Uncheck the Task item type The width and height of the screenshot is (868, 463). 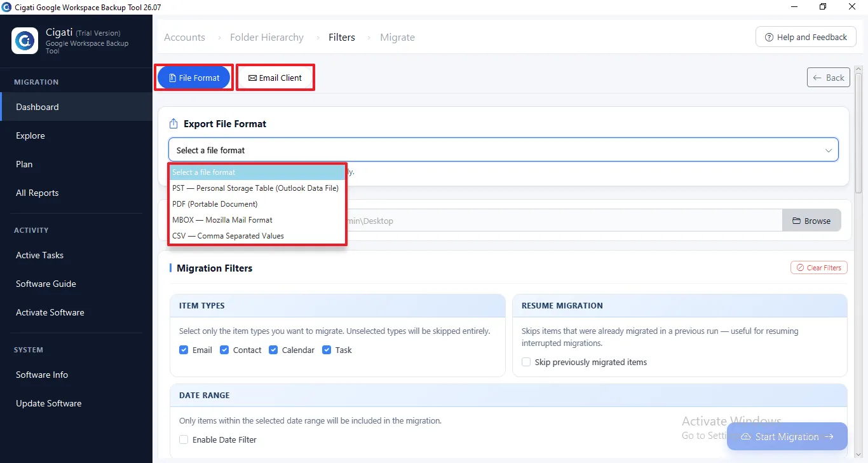[327, 350]
